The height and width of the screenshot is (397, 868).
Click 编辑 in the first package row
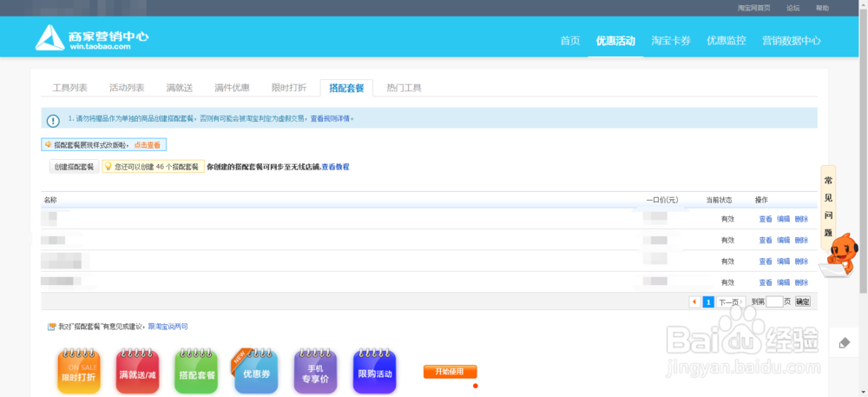coord(783,219)
